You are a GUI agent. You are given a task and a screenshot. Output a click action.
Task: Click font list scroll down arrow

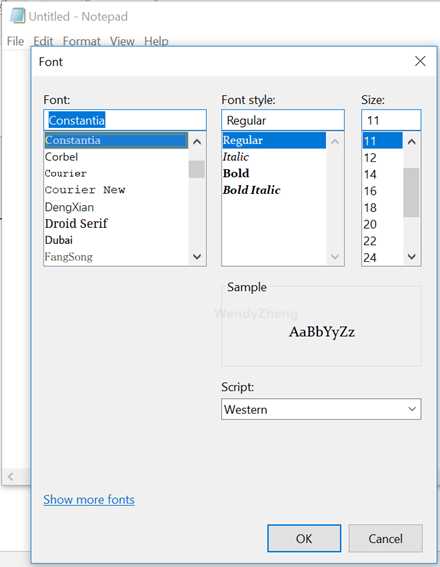(x=197, y=257)
